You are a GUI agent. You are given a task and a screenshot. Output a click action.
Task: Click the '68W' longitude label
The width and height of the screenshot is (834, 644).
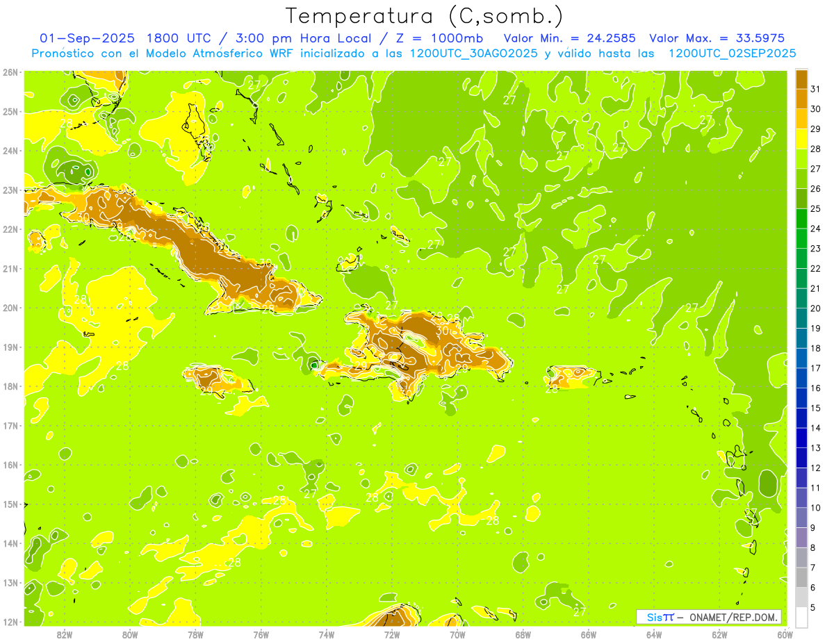(523, 634)
